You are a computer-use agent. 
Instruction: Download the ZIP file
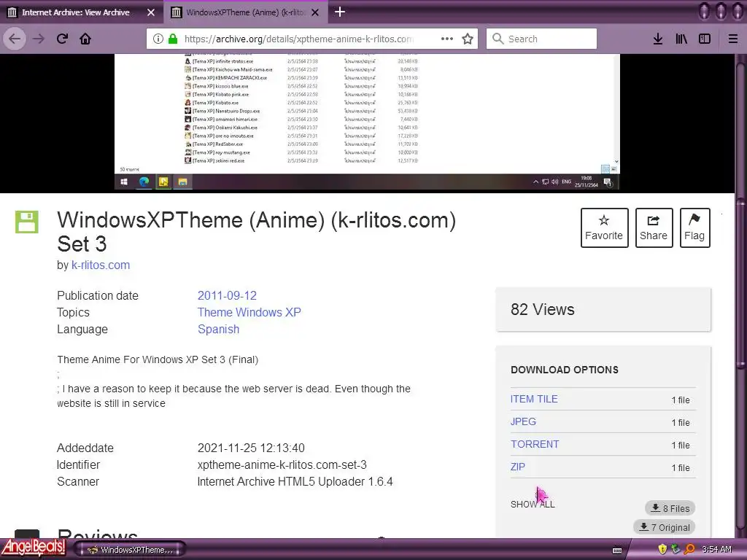coord(517,467)
